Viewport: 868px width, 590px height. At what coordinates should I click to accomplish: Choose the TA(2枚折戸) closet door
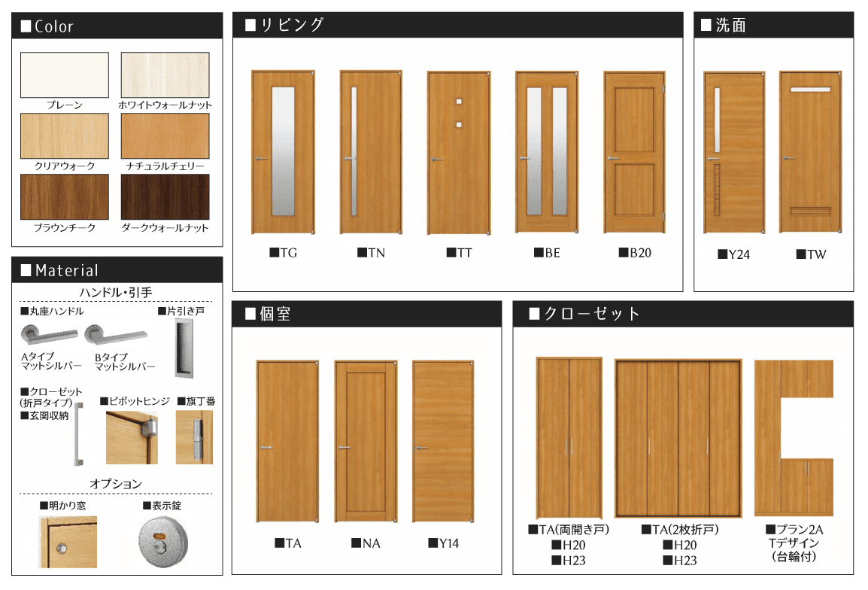678,438
